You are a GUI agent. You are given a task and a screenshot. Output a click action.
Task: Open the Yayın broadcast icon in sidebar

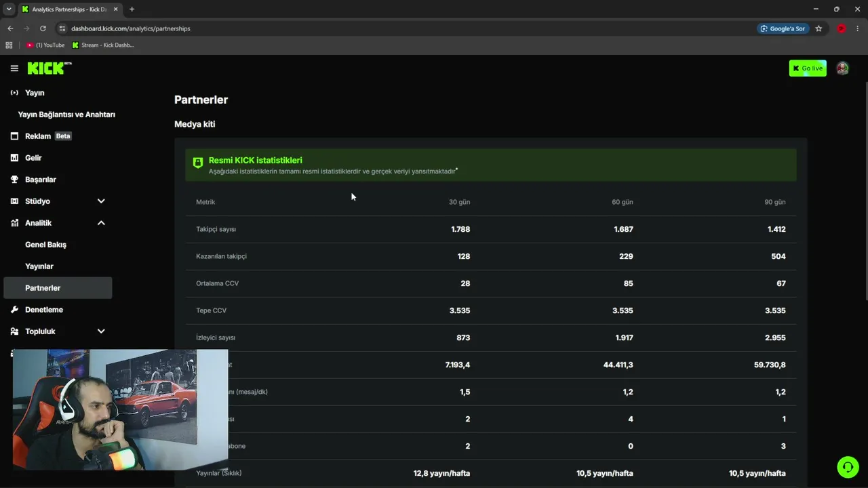14,93
